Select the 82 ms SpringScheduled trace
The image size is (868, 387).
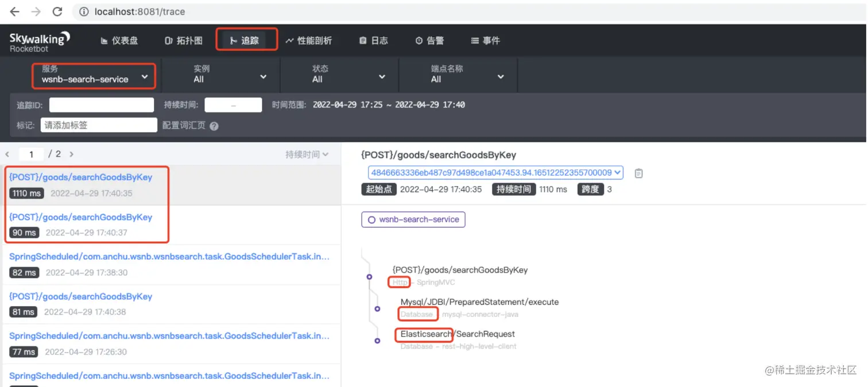[170, 264]
